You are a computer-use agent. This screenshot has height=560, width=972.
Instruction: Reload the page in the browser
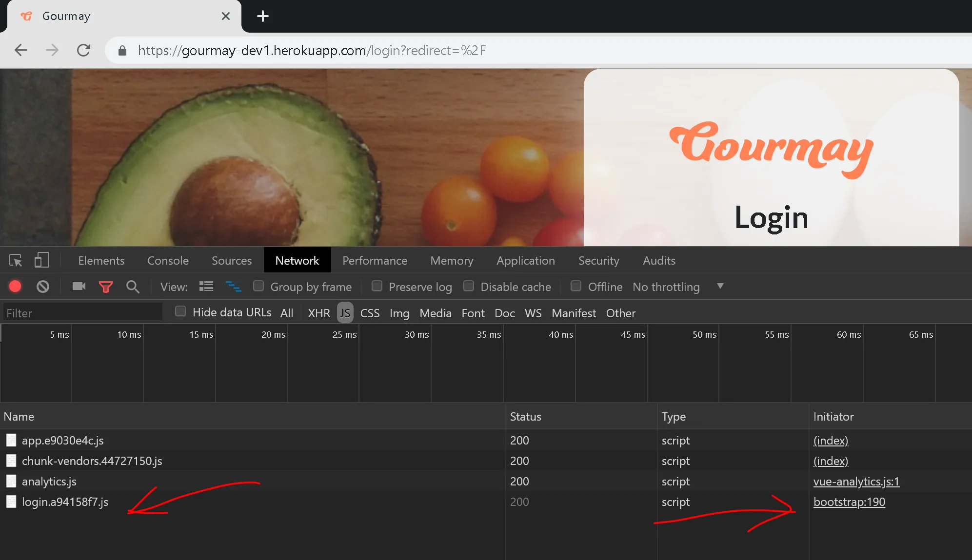coord(84,50)
